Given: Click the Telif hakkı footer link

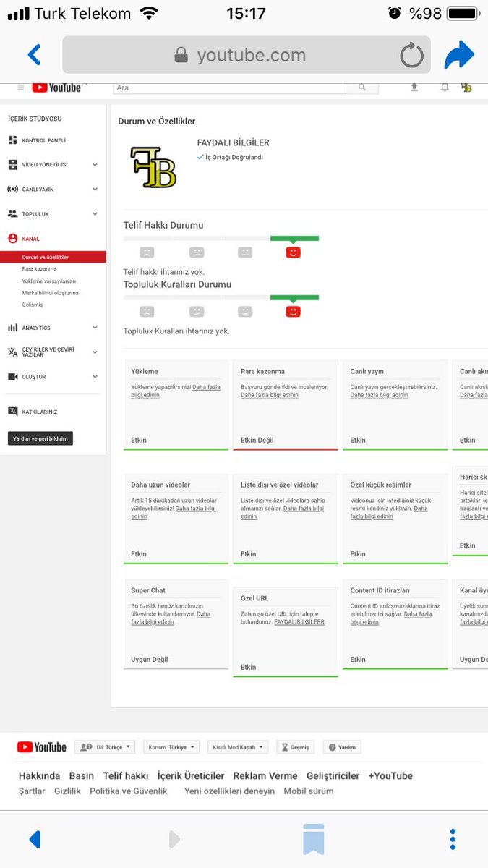Looking at the screenshot, I should click(x=126, y=775).
